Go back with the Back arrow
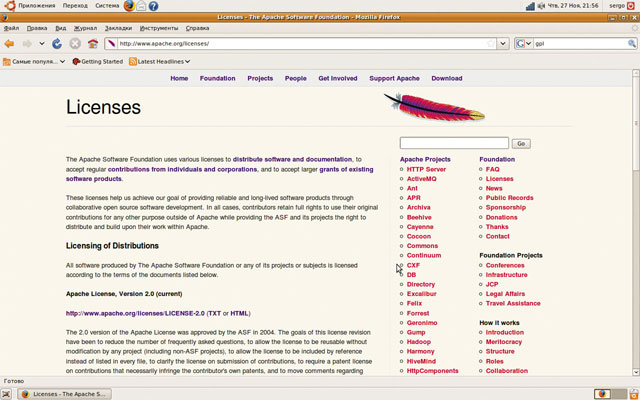This screenshot has width=640, height=400. pyautogui.click(x=9, y=44)
